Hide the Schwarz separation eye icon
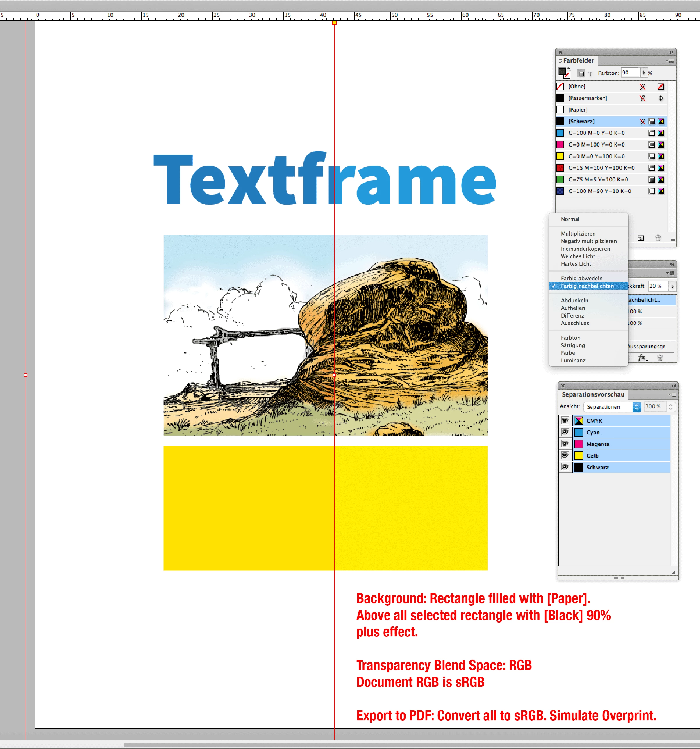This screenshot has width=700, height=749. [565, 467]
